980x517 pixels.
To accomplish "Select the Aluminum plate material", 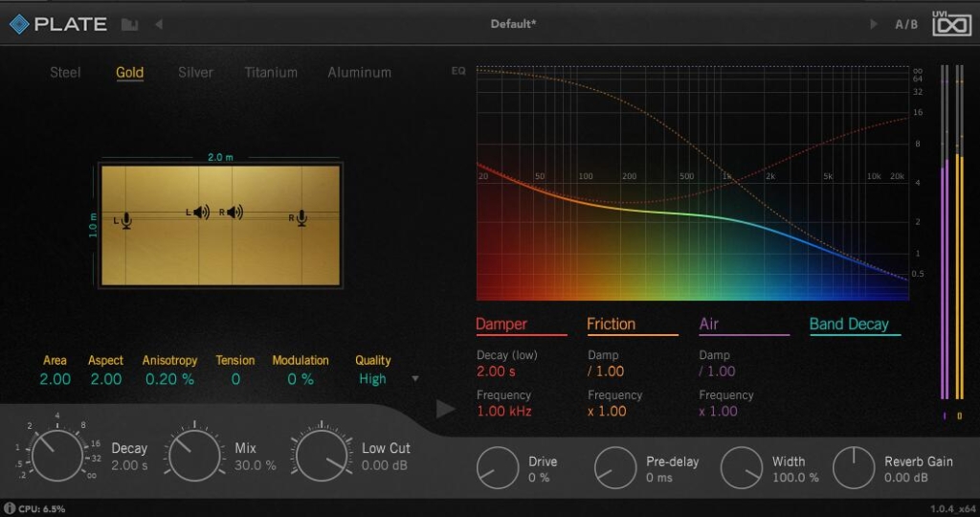I will pyautogui.click(x=360, y=73).
